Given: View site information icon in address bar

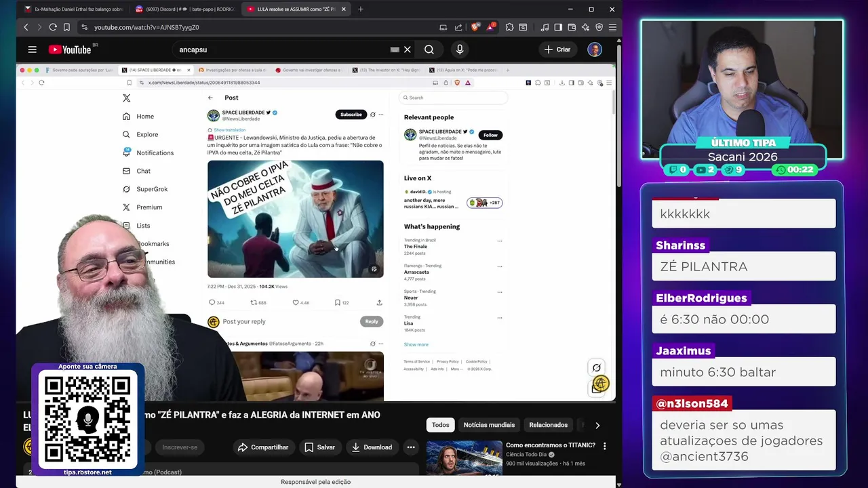Looking at the screenshot, I should pyautogui.click(x=84, y=27).
